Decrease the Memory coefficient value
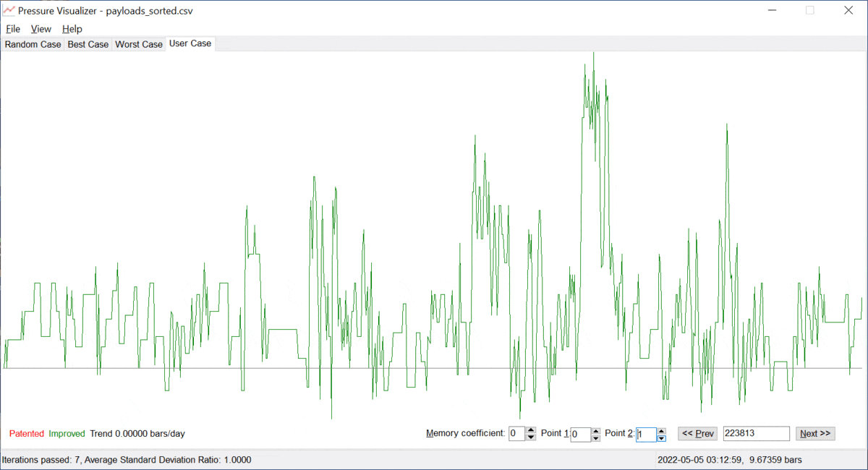This screenshot has width=868, height=470. [531, 437]
